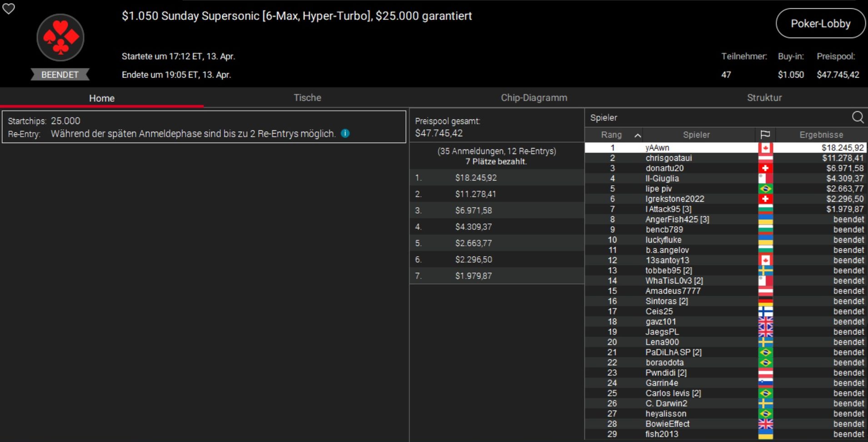Screen dimensions: 868x442
Task: Click the player search magnifier icon
Action: (858, 117)
